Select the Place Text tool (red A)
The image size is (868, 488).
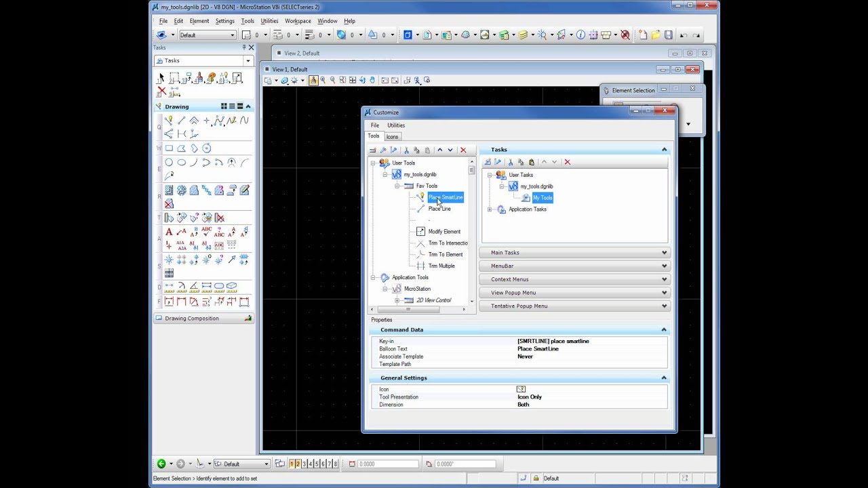[169, 232]
